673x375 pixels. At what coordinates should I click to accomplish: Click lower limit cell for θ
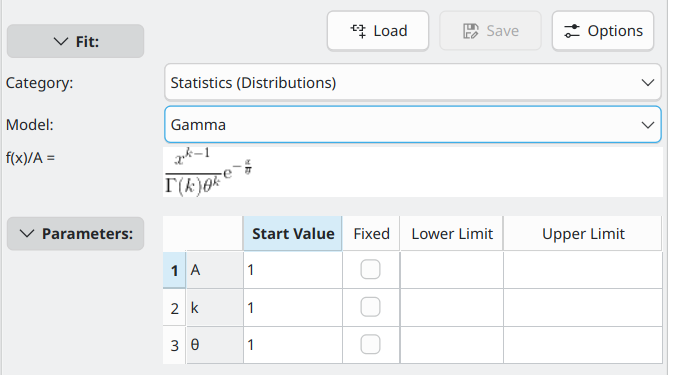[x=452, y=345]
